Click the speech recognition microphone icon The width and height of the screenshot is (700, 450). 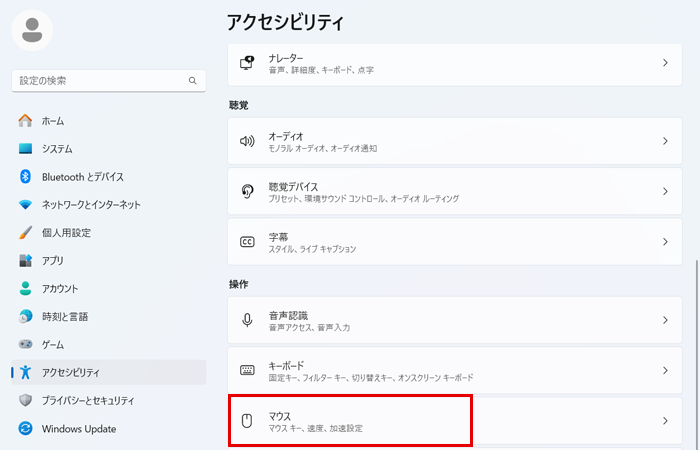pyautogui.click(x=247, y=320)
